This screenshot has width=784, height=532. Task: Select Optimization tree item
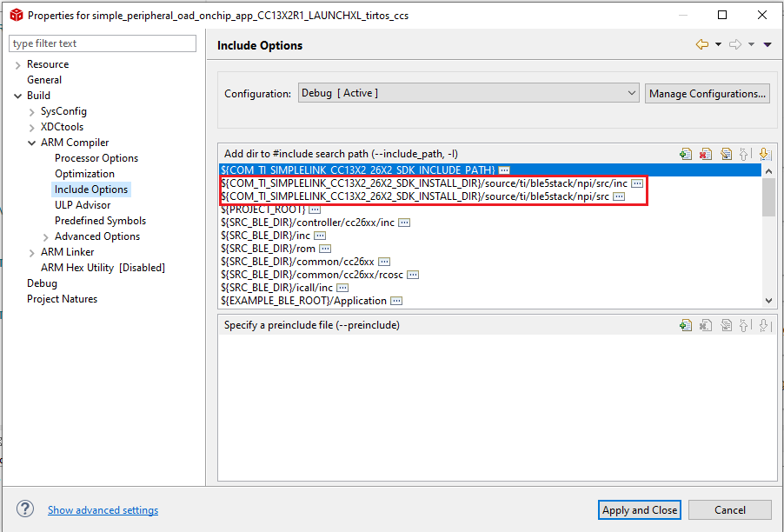pyautogui.click(x=84, y=174)
